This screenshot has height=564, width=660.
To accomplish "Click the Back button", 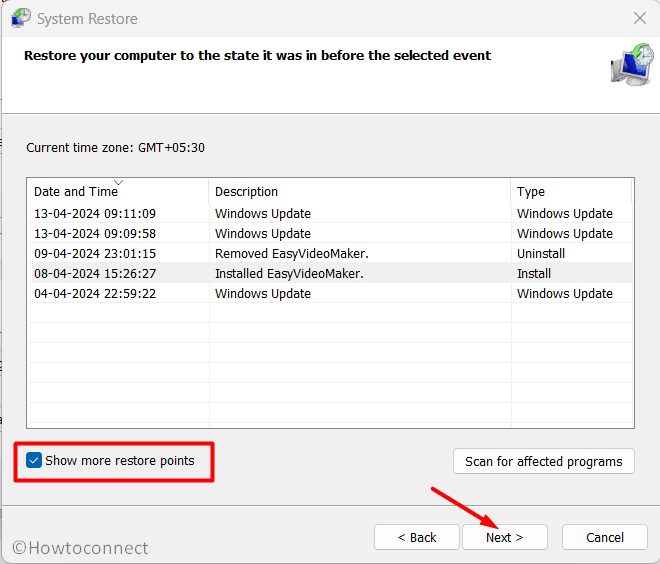I will click(x=417, y=537).
